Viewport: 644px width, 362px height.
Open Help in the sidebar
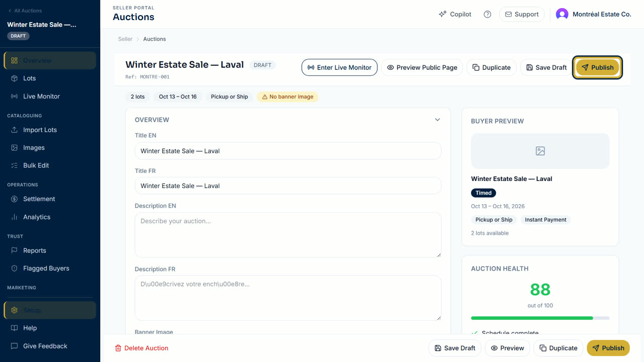pyautogui.click(x=50, y=328)
